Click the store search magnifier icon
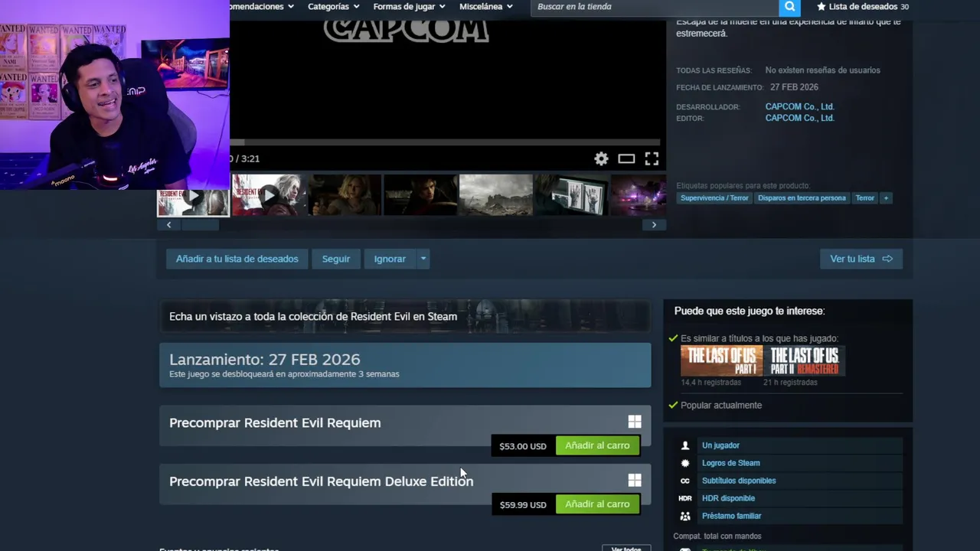The image size is (980, 551). [789, 7]
